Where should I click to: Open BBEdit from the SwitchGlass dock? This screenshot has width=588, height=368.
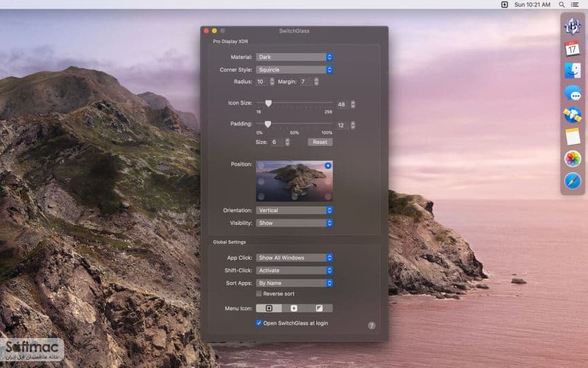click(x=572, y=27)
